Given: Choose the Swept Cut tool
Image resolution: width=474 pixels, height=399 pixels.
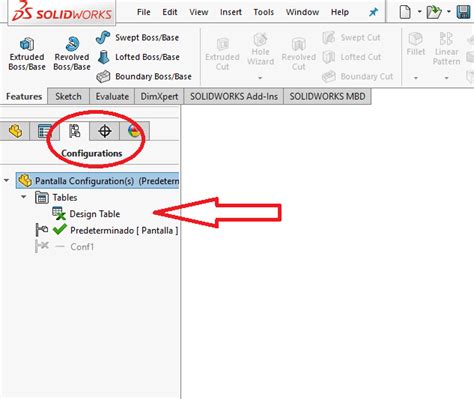Looking at the screenshot, I should coord(351,37).
